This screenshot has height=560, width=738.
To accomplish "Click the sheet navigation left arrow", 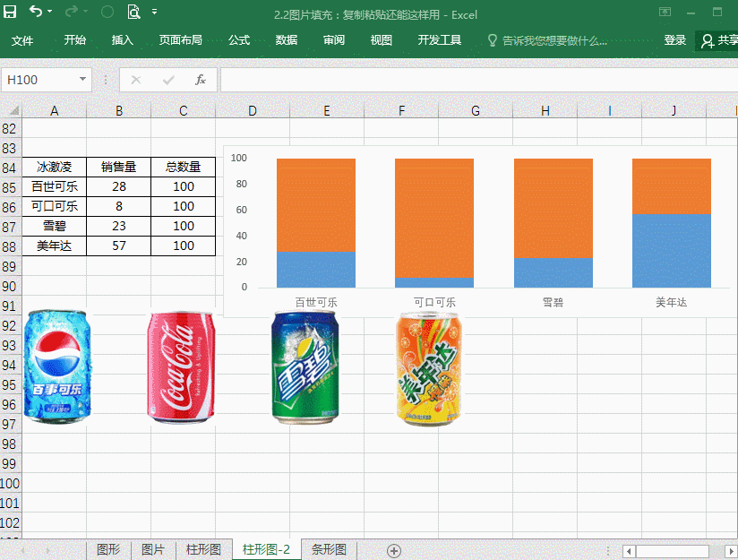I will tap(22, 550).
